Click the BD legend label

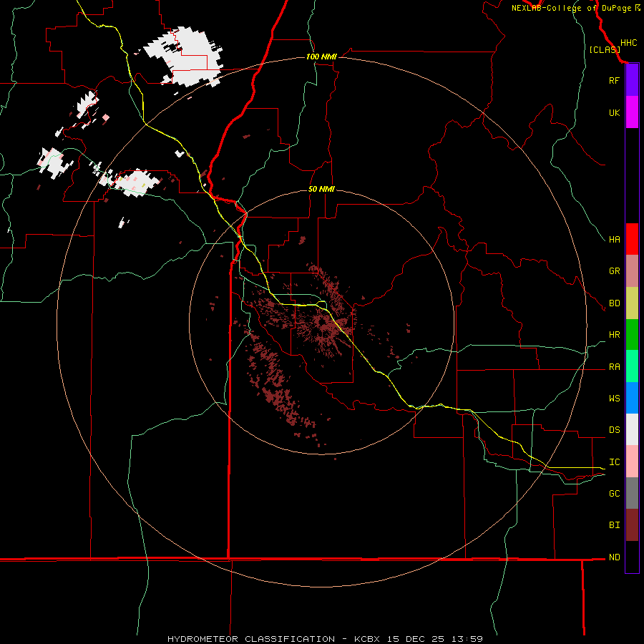614,303
